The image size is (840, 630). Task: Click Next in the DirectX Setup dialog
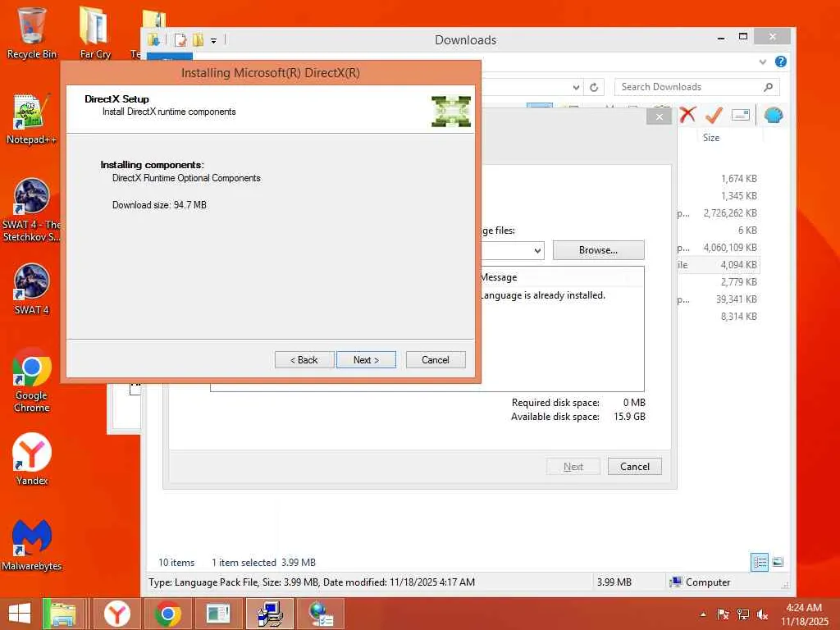tap(366, 360)
